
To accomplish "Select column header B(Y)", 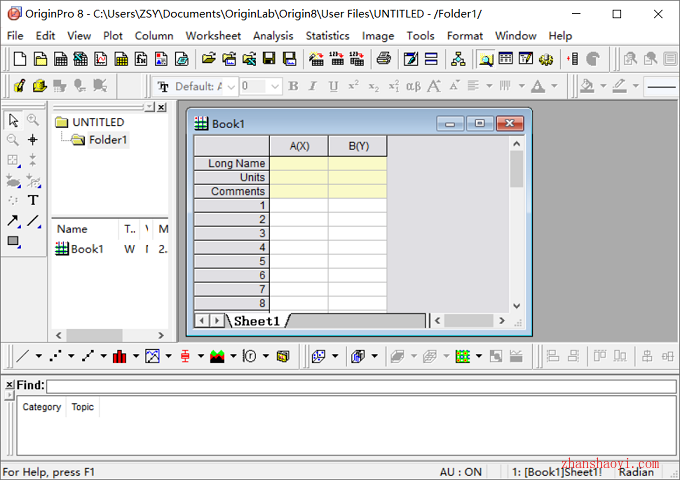I will (358, 146).
